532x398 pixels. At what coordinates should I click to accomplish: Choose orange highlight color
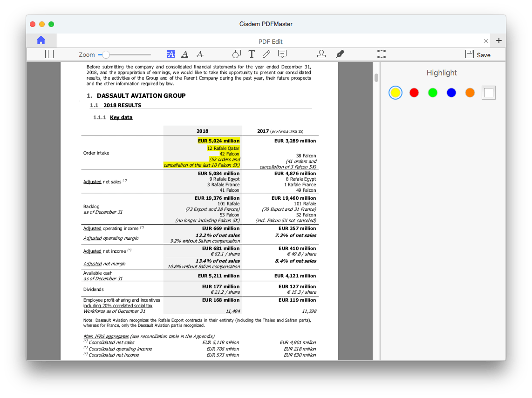(x=470, y=93)
